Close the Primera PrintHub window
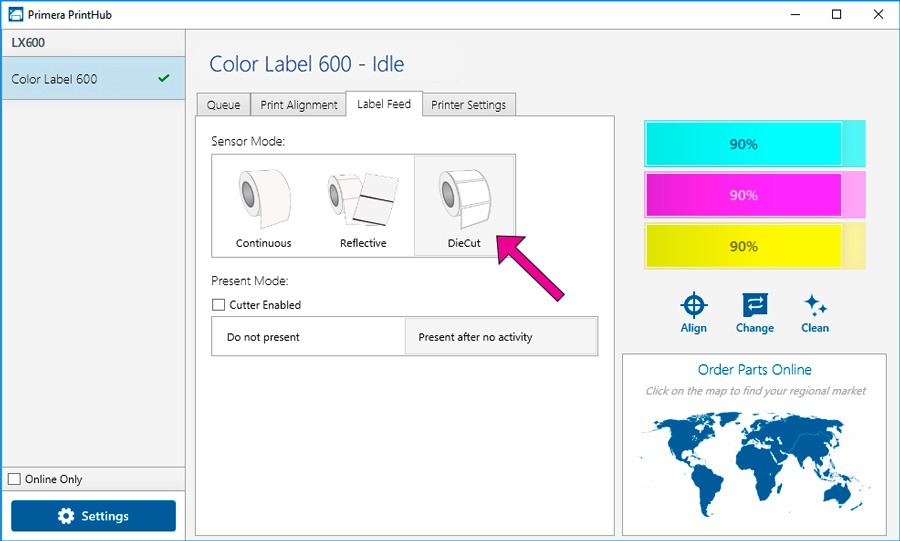Image resolution: width=900 pixels, height=541 pixels. click(878, 14)
